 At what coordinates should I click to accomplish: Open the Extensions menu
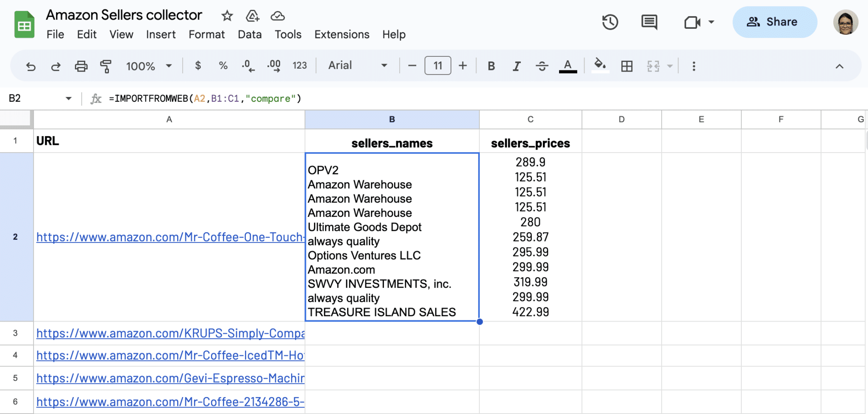342,34
